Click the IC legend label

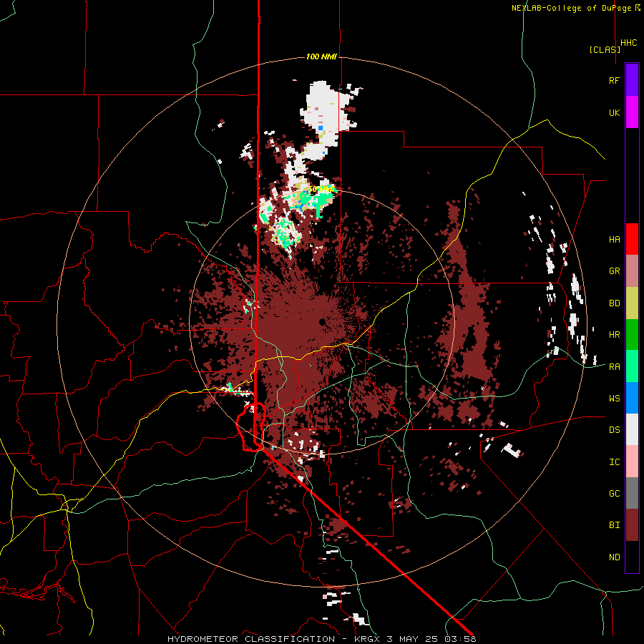point(615,462)
